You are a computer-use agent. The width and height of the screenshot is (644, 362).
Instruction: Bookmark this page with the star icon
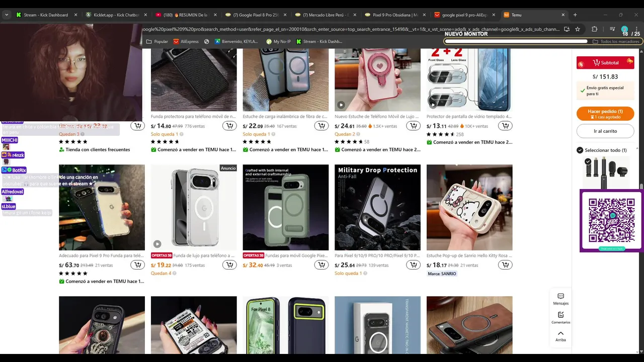578,29
